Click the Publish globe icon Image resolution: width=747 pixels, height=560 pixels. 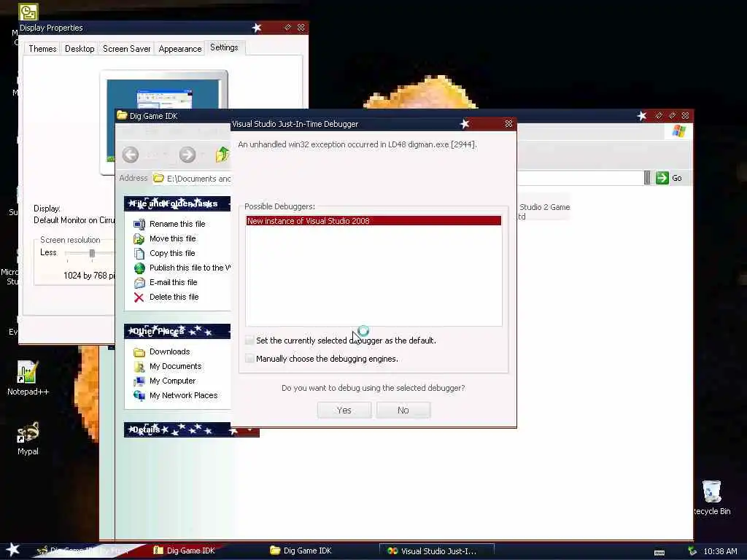coord(139,268)
